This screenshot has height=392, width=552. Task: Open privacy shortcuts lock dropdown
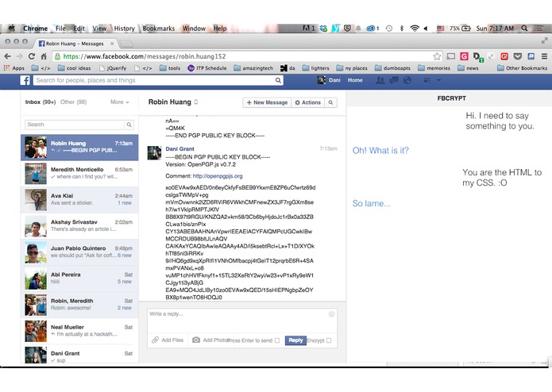pyautogui.click(x=427, y=80)
